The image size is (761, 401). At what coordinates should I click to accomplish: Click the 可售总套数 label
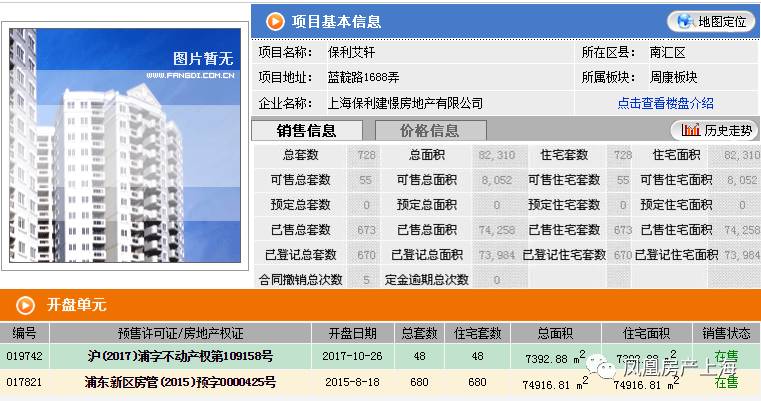pos(300,180)
